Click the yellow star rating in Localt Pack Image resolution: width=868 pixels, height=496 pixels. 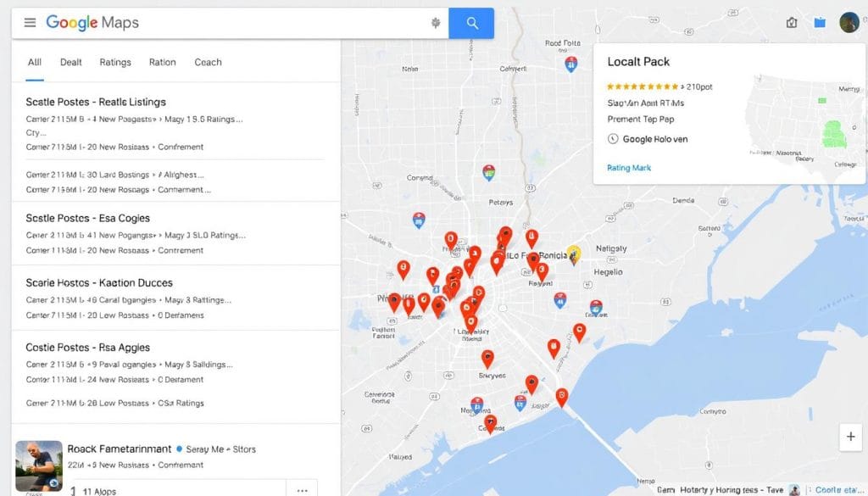[x=643, y=86]
